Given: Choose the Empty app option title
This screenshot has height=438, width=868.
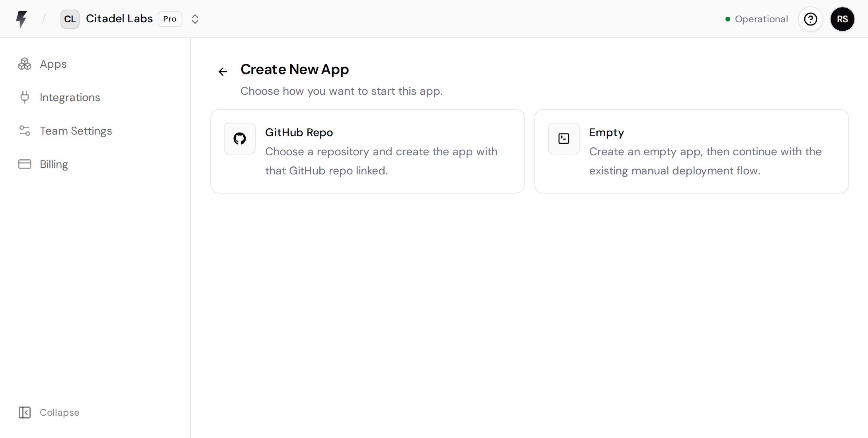Looking at the screenshot, I should (x=606, y=133).
